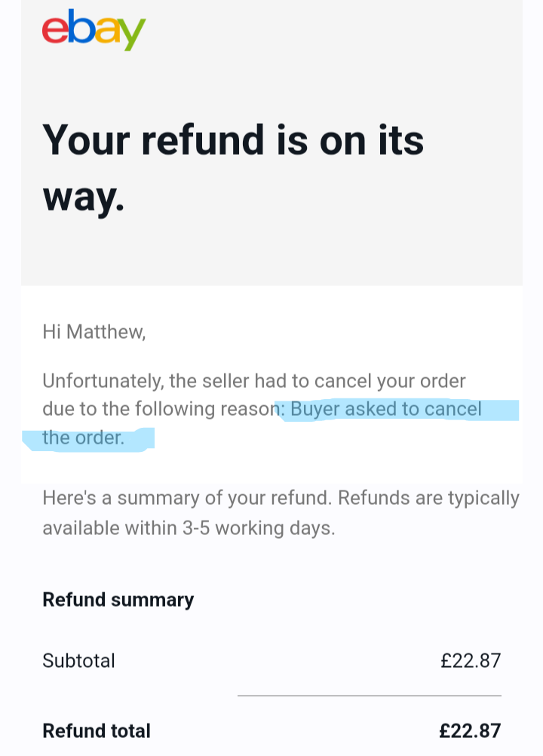Click the grey header banner area

[x=271, y=143]
